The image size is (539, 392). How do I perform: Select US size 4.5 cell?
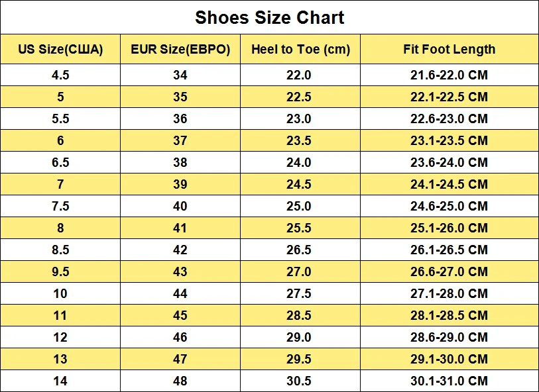pos(60,75)
